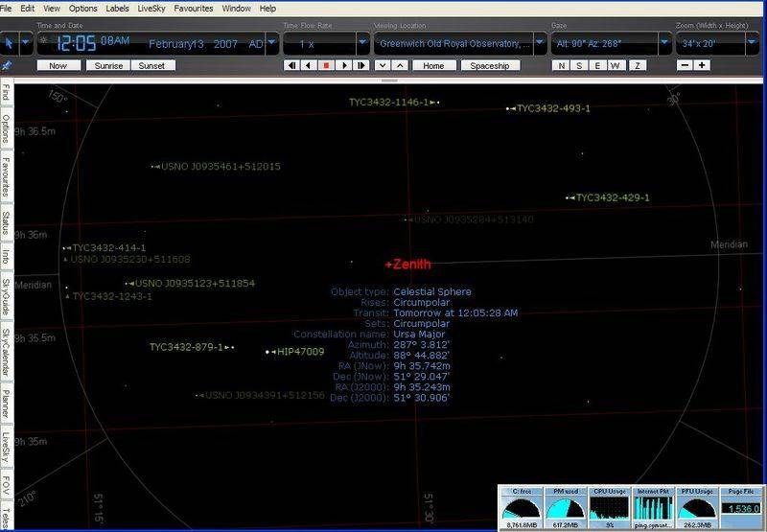Open the Time Flow Rate dropdown
767x532 pixels.
click(363, 44)
